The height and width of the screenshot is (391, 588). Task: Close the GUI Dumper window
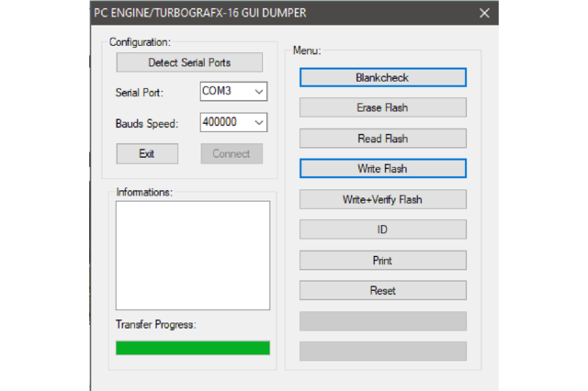click(484, 13)
